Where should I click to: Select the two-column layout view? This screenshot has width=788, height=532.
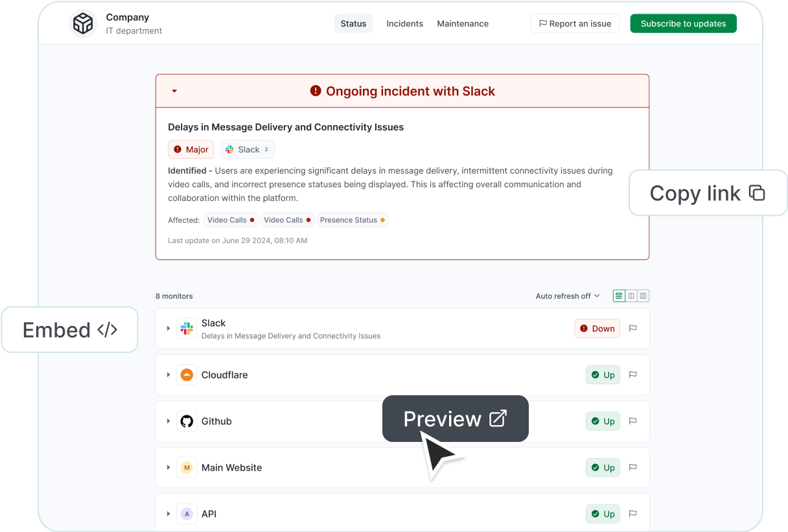[630, 295]
